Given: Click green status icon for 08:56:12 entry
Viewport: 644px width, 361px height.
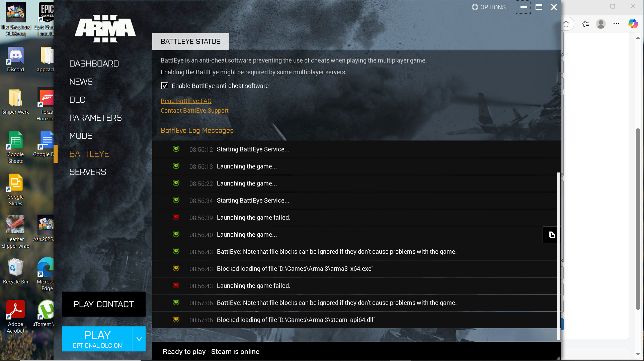Looking at the screenshot, I should [176, 149].
